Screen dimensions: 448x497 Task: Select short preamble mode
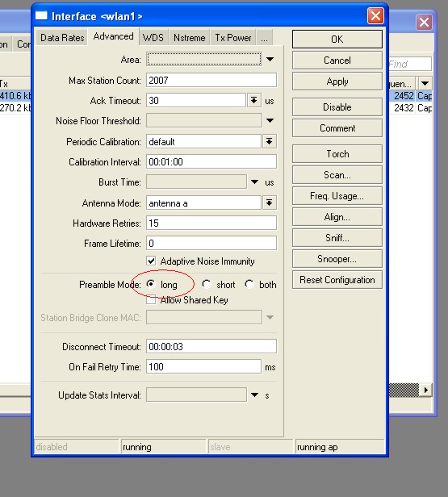[207, 284]
